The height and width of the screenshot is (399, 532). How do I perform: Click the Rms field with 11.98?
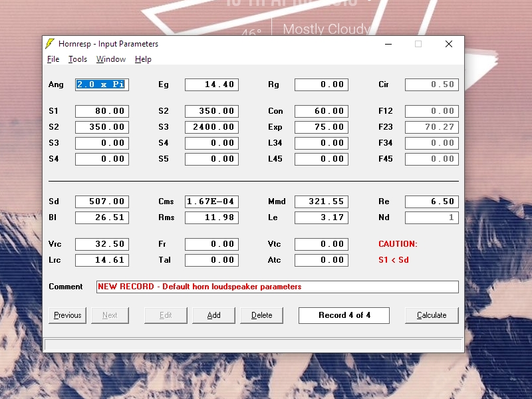(x=211, y=217)
